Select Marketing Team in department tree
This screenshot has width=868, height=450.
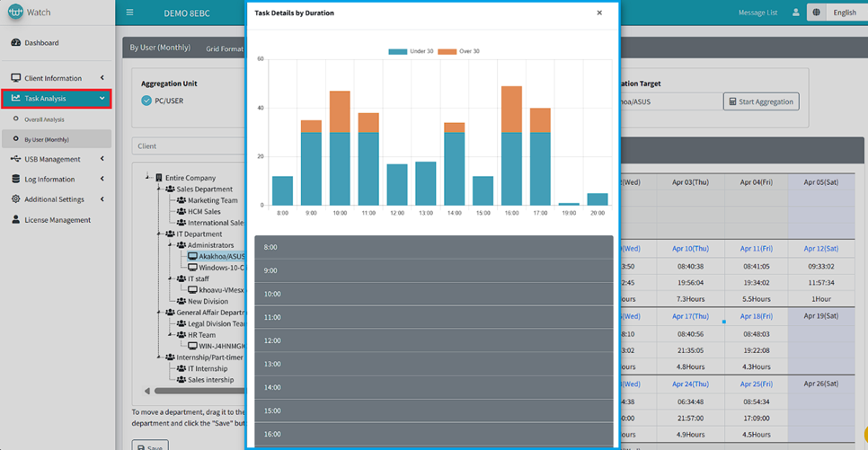tap(212, 200)
